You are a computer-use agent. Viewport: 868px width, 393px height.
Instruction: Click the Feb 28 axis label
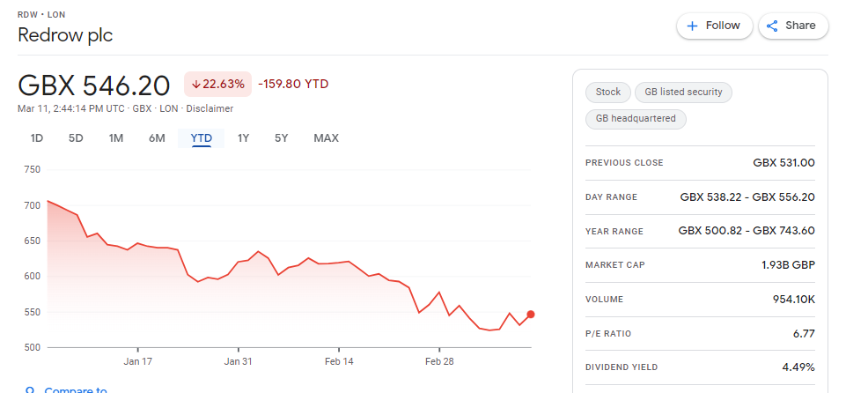(439, 362)
